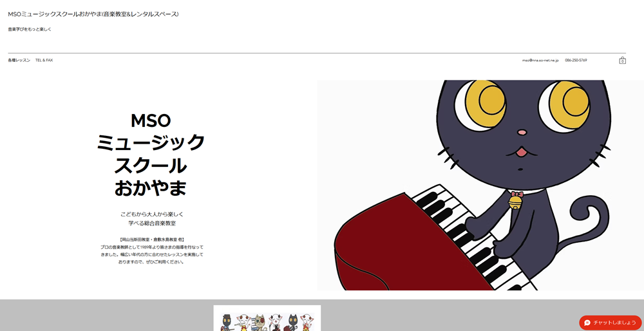Click the golden bell on the cat's collar
This screenshot has height=331, width=644.
pyautogui.click(x=515, y=202)
